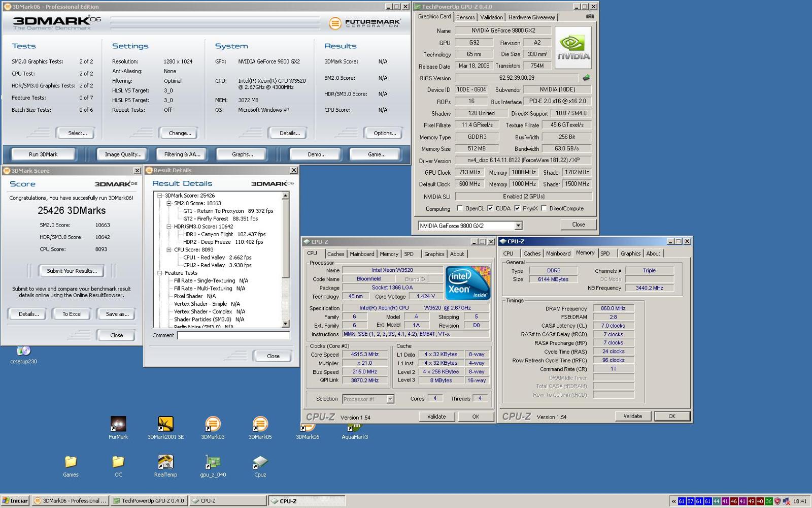Click the Select tests button in 3DMark06

tap(77, 133)
